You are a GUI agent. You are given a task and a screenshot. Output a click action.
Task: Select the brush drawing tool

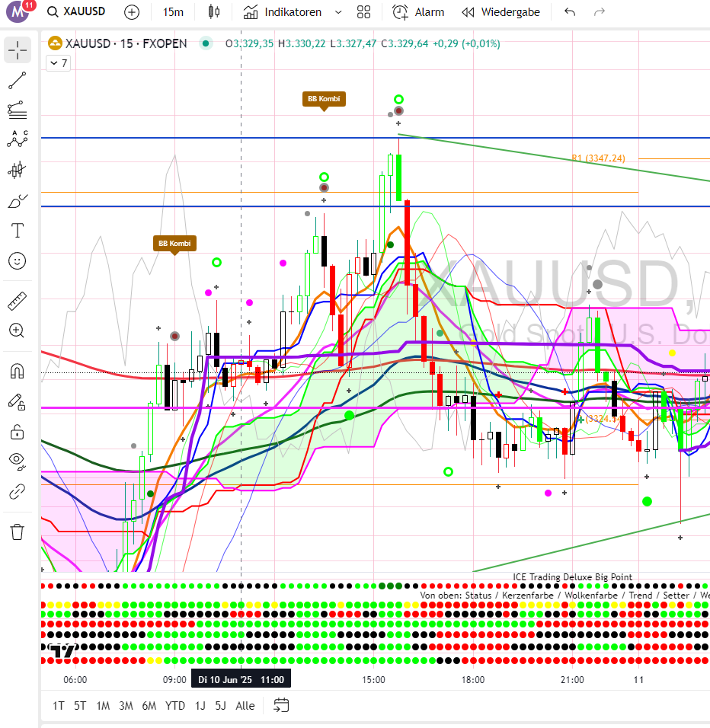(x=17, y=201)
